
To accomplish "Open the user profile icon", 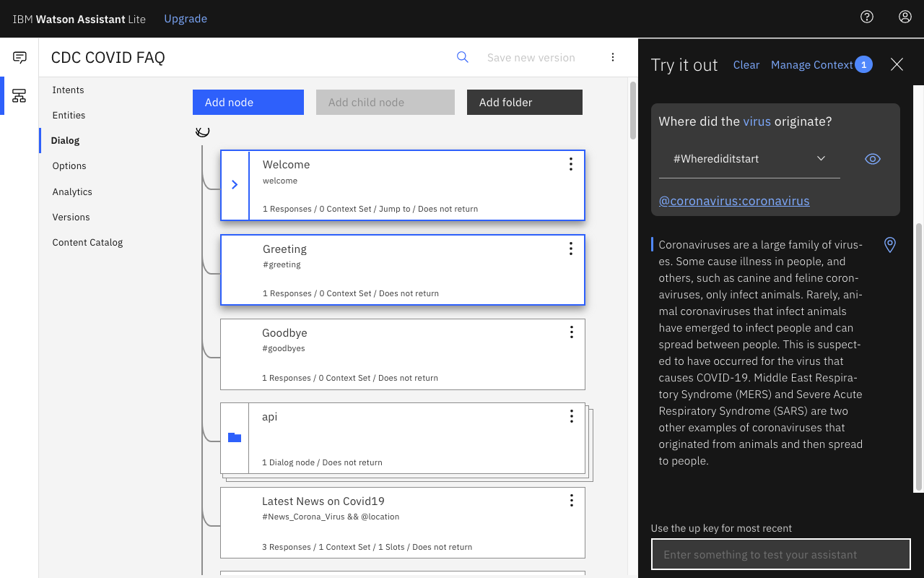I will 905,17.
